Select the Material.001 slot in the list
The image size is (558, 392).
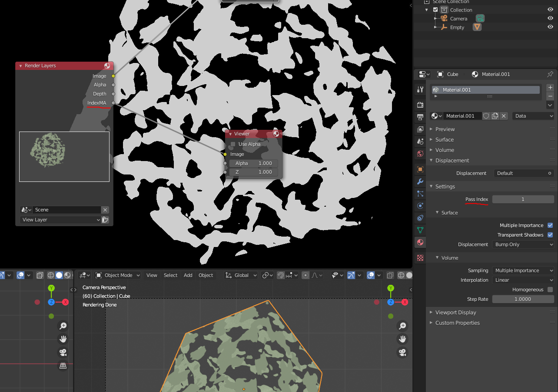coord(485,90)
